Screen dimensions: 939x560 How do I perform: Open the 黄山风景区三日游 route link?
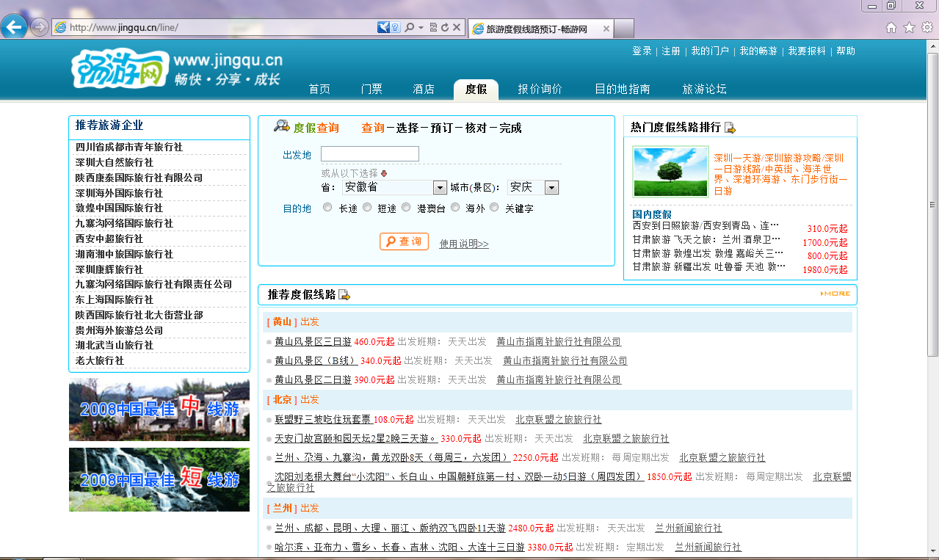pyautogui.click(x=313, y=341)
